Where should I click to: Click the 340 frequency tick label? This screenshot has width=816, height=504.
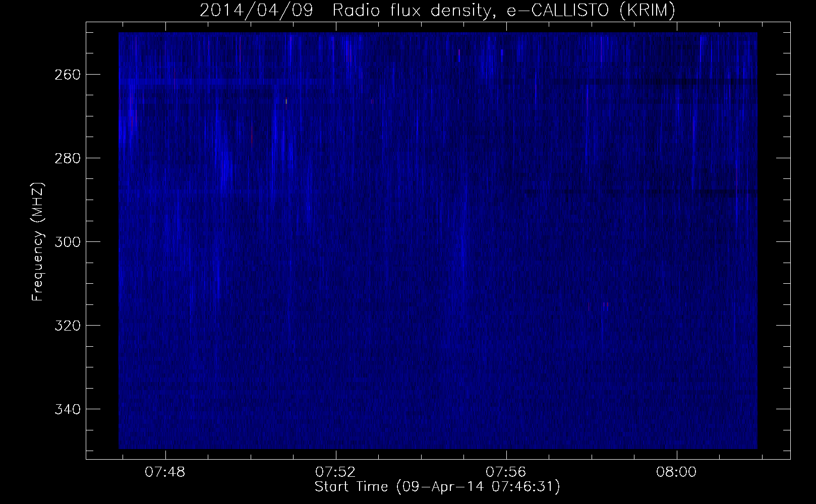coord(67,409)
